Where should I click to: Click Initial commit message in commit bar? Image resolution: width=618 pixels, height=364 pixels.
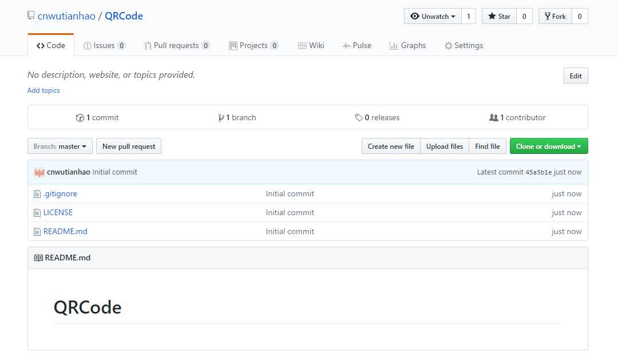114,172
